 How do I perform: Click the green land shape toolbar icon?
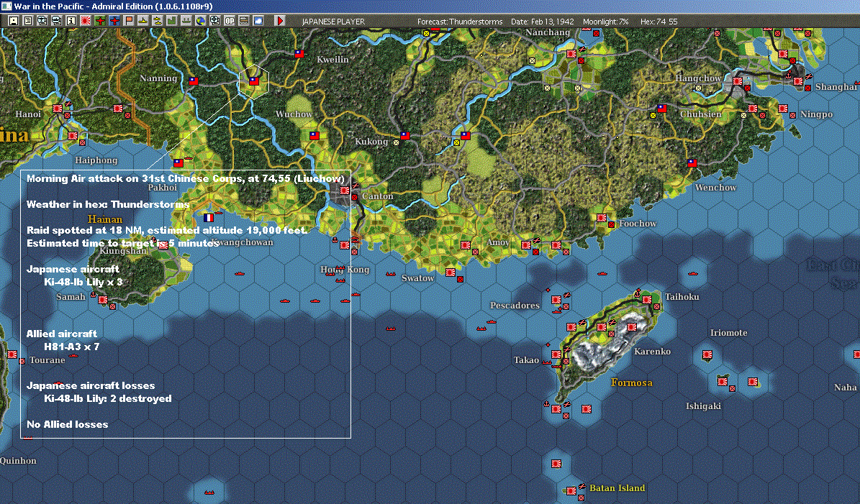click(x=172, y=21)
